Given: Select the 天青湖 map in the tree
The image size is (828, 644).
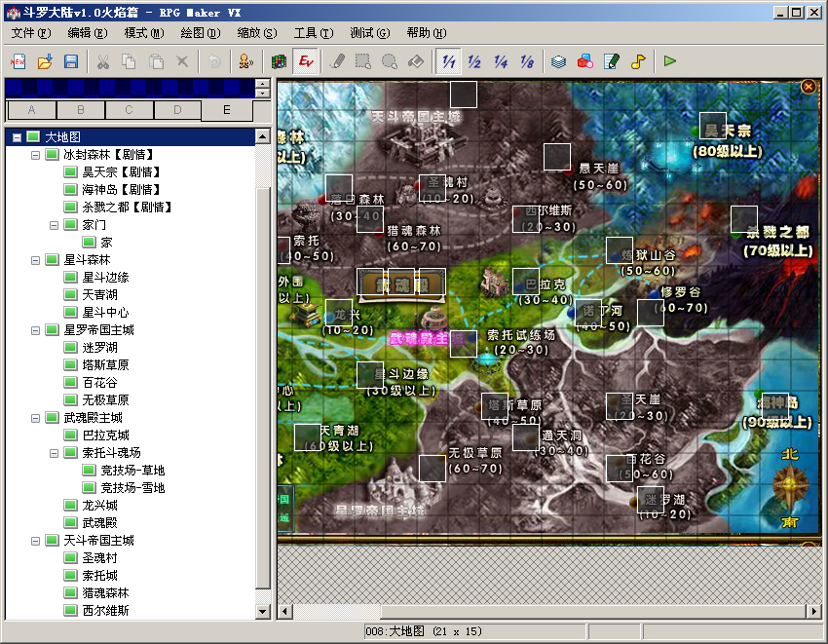Looking at the screenshot, I should pyautogui.click(x=99, y=295).
